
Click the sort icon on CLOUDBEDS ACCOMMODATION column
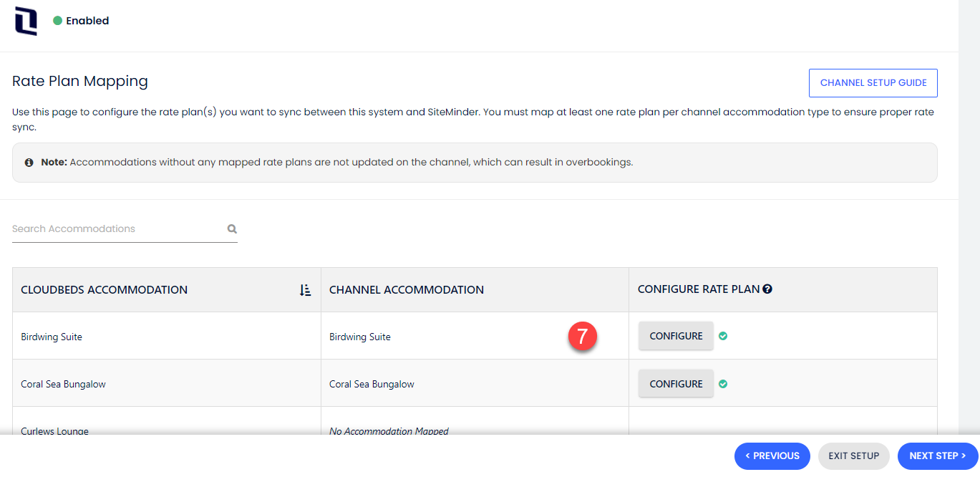[305, 289]
